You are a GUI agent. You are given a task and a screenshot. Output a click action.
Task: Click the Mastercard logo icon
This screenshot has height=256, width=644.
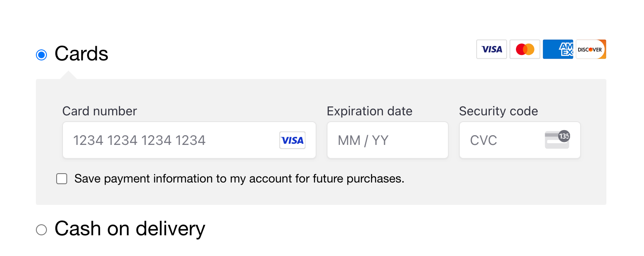[525, 49]
